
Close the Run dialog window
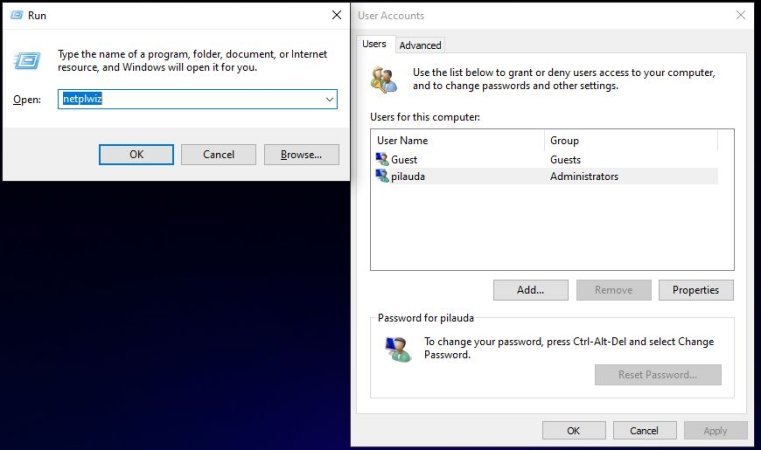(x=336, y=16)
